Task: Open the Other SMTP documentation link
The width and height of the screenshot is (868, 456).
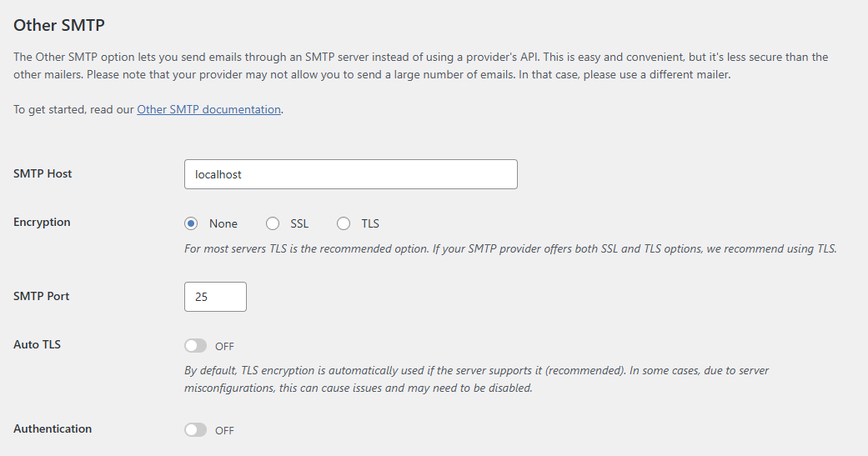Action: click(x=208, y=109)
